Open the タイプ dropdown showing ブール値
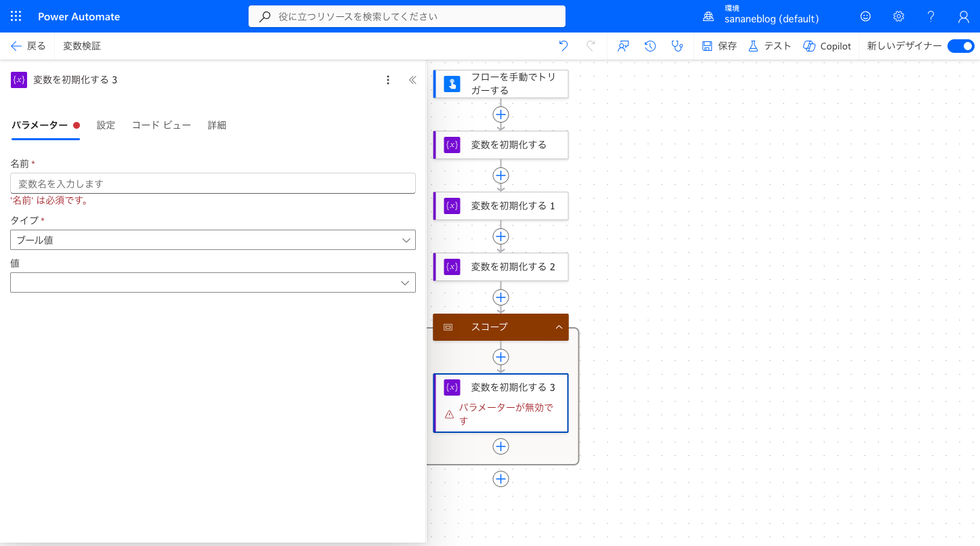 tap(213, 240)
